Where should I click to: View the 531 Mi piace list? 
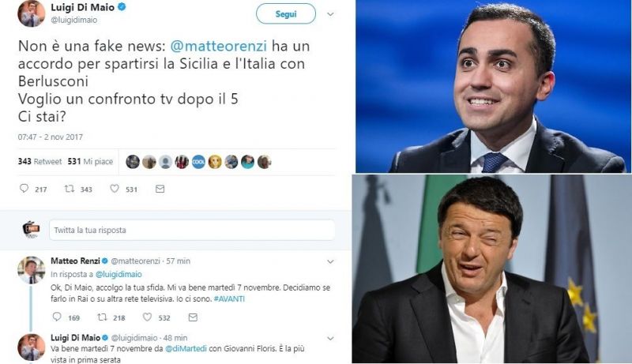(90, 161)
